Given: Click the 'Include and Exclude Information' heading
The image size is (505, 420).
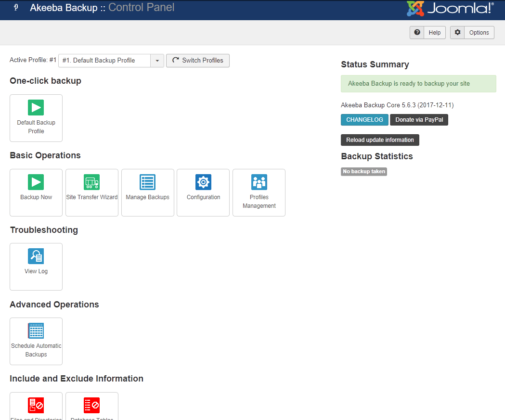Looking at the screenshot, I should tap(77, 379).
